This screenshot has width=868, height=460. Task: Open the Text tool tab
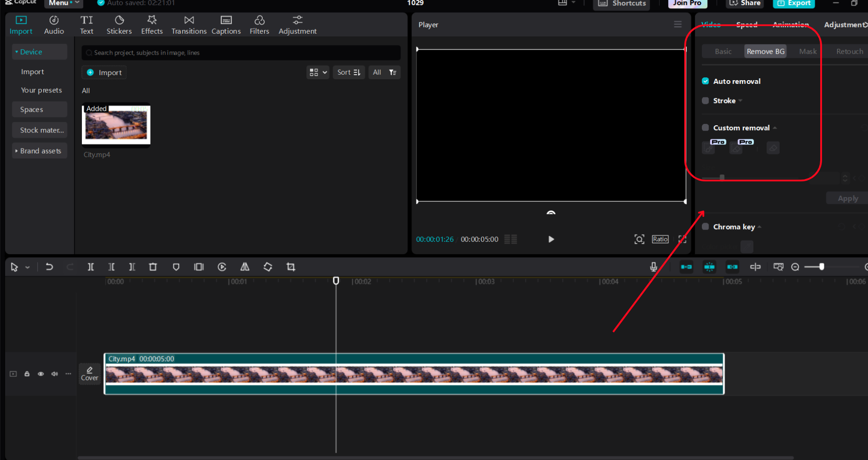(86, 25)
